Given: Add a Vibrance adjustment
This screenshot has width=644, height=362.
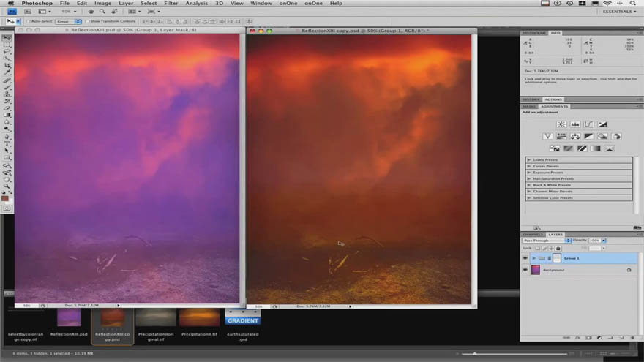Looking at the screenshot, I should 547,136.
